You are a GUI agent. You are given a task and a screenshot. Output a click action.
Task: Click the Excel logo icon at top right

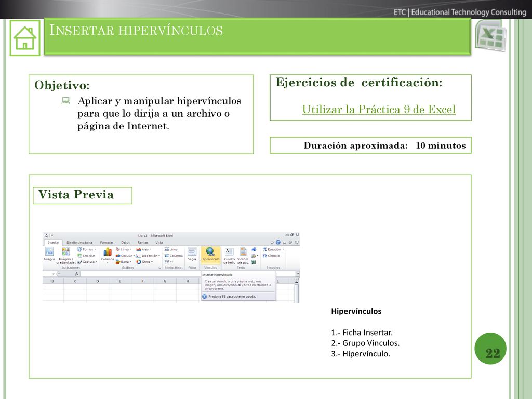click(490, 36)
